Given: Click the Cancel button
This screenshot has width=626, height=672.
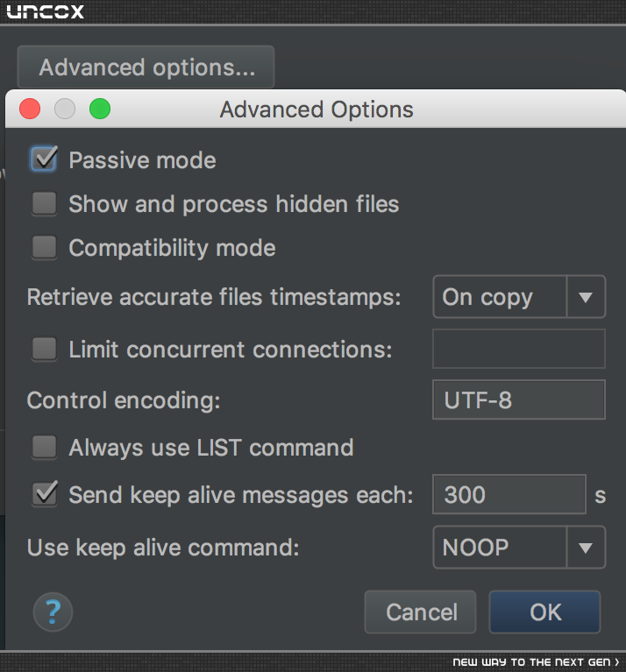Looking at the screenshot, I should click(x=420, y=612).
